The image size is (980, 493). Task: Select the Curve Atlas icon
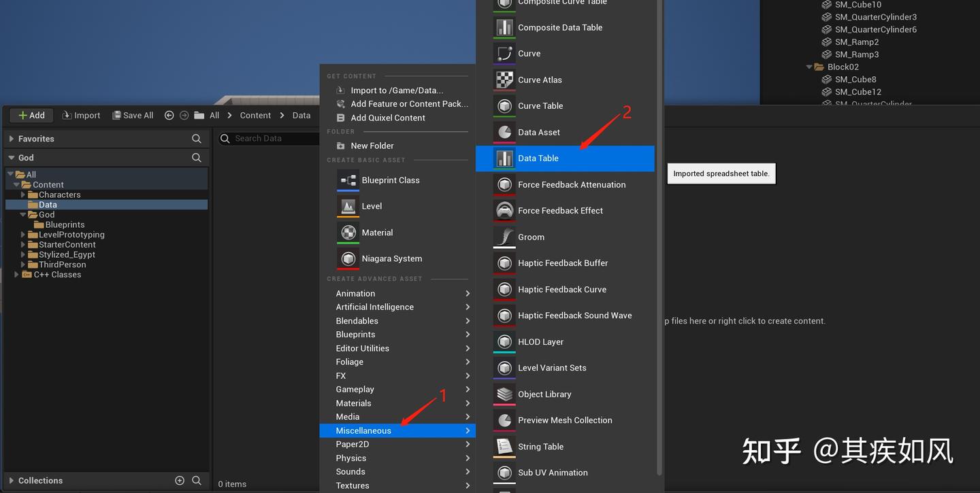[x=504, y=80]
